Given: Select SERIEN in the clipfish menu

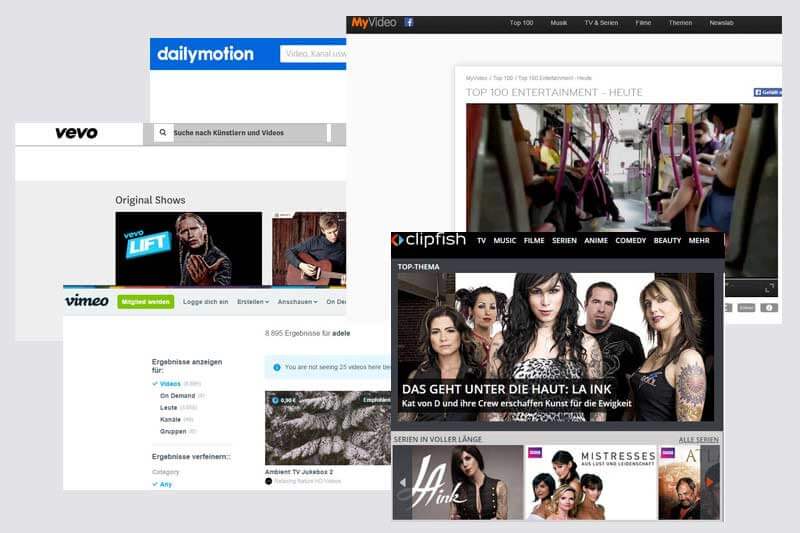Looking at the screenshot, I should [x=564, y=240].
